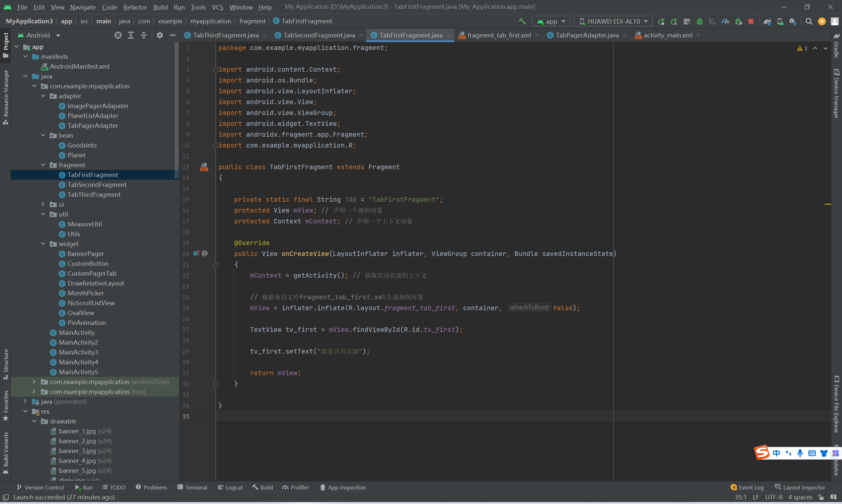
Task: Toggle the Gradle tool window
Action: [x=836, y=46]
